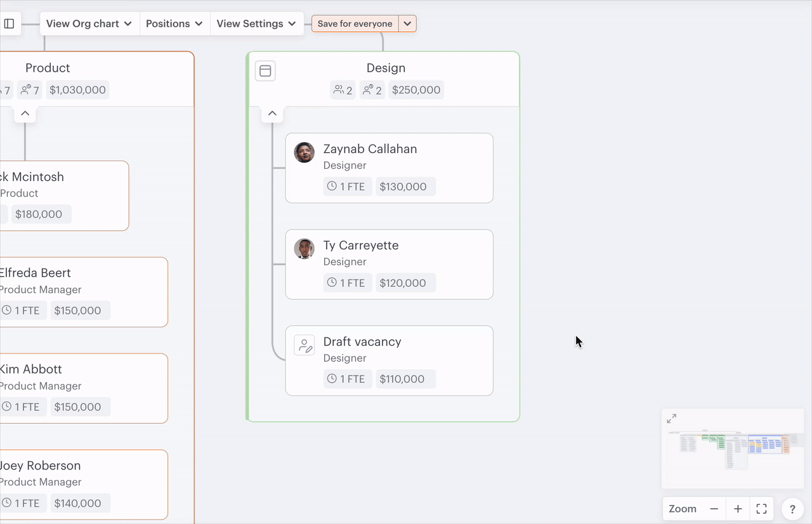This screenshot has width=812, height=524.
Task: Click Save for everyone button
Action: 355,23
